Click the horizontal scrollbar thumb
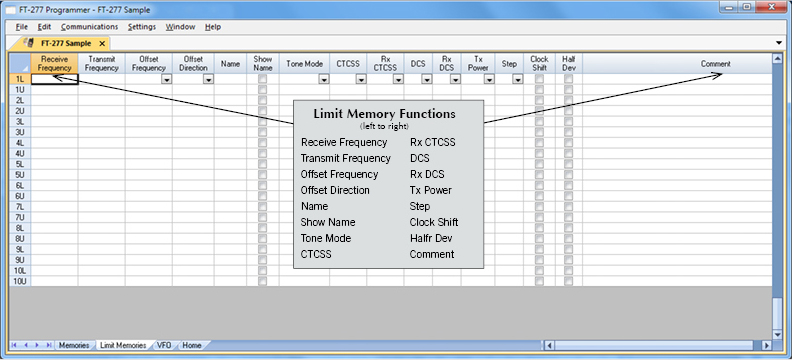 (654, 345)
